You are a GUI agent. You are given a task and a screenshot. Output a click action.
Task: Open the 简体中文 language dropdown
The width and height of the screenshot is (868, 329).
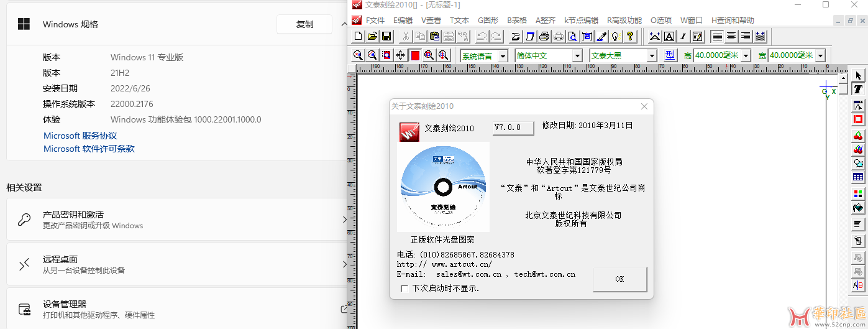click(577, 55)
